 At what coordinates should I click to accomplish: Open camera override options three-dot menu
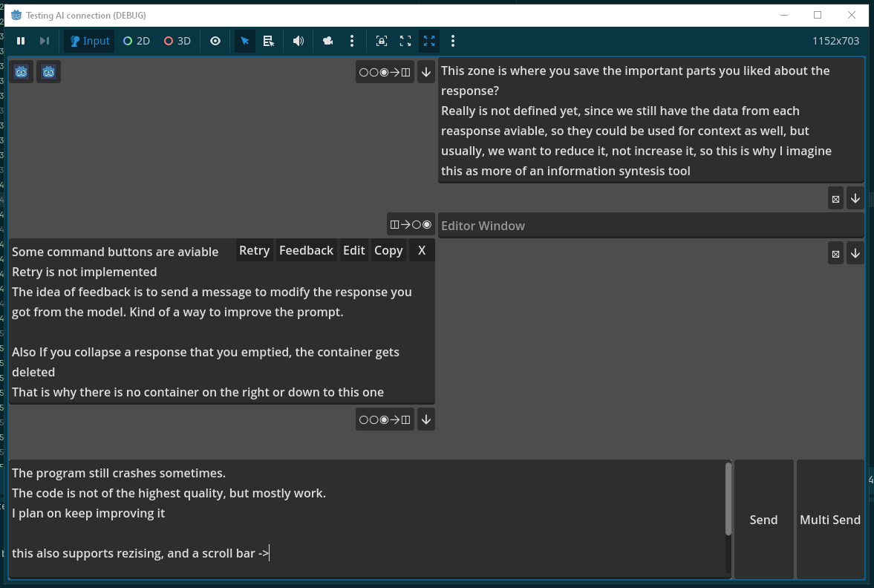(x=352, y=41)
